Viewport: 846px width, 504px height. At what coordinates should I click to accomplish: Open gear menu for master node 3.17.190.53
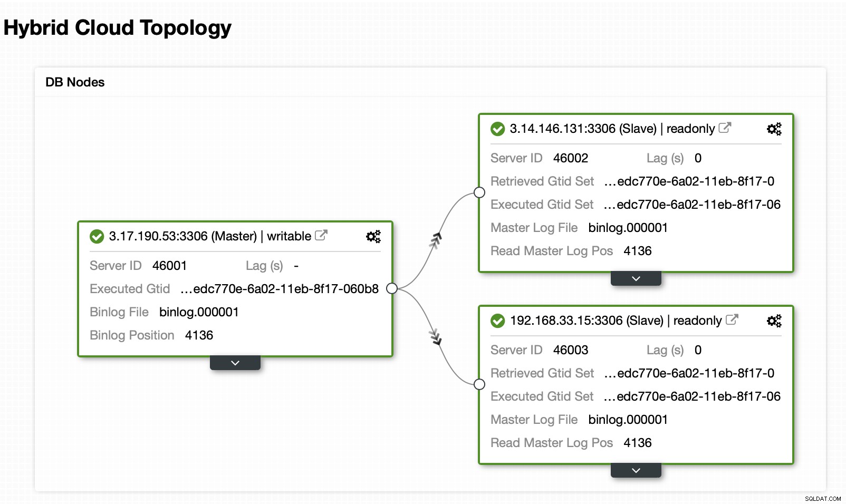373,236
